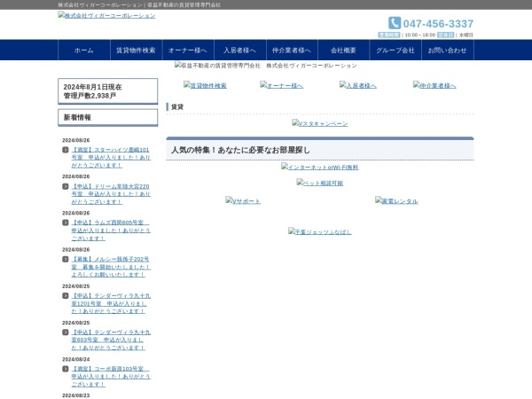Open the テンダーヴィラ九十九里603号室 news link
The height and width of the screenshot is (399, 532).
pyautogui.click(x=111, y=340)
